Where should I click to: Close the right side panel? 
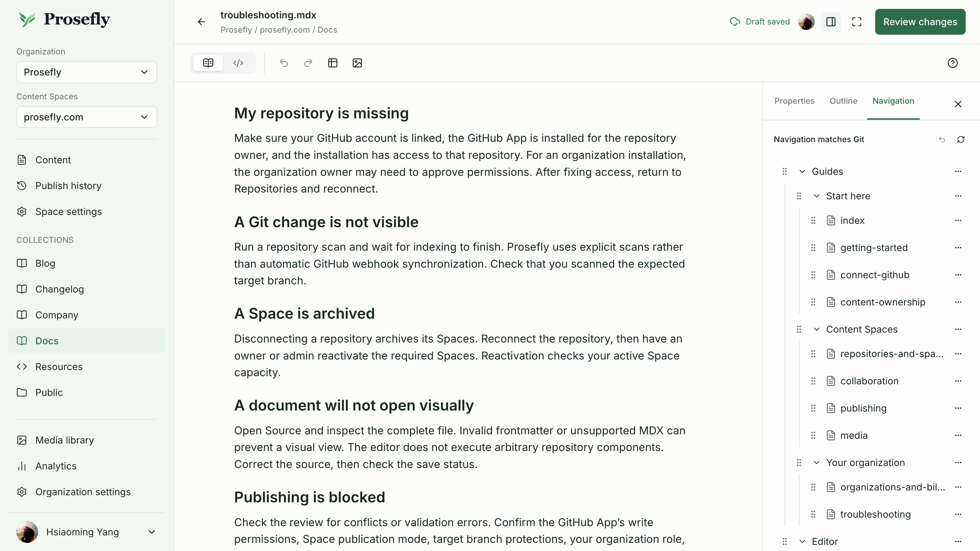958,104
